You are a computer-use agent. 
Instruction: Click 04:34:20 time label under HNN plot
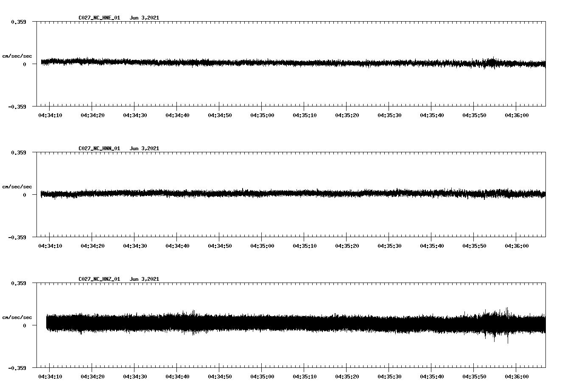pyautogui.click(x=92, y=246)
